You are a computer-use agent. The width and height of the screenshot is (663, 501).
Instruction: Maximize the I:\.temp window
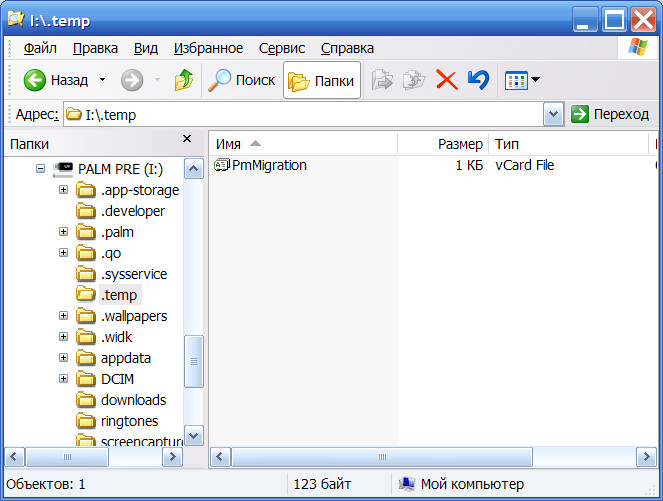tap(614, 19)
